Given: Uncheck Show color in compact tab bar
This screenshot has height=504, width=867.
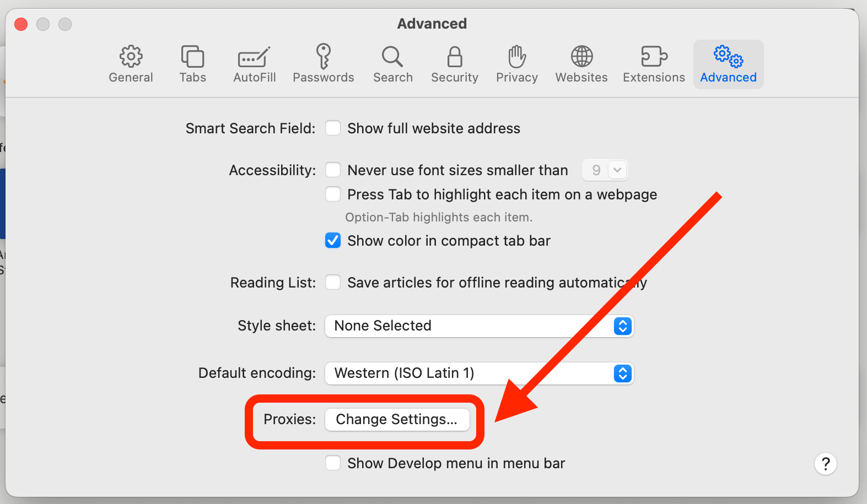Looking at the screenshot, I should [x=333, y=241].
